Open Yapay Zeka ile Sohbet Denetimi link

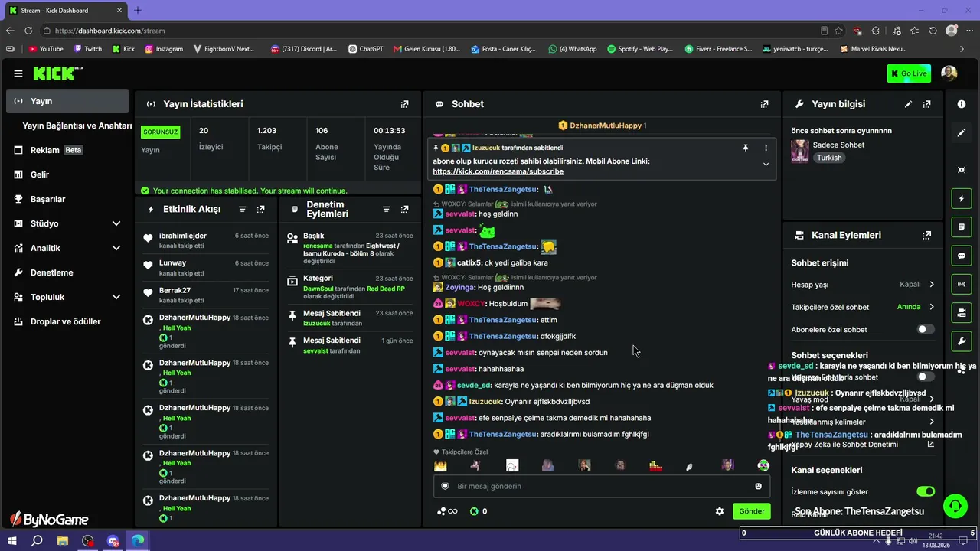(862, 444)
